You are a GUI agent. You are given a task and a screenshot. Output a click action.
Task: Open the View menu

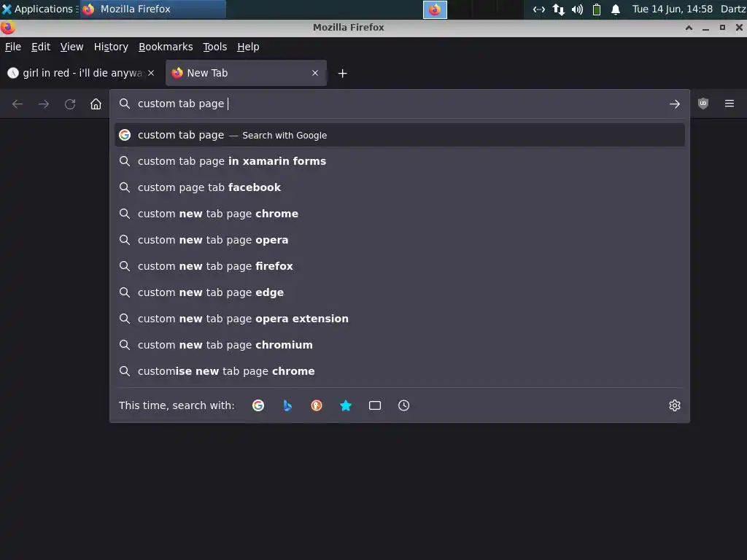[71, 47]
